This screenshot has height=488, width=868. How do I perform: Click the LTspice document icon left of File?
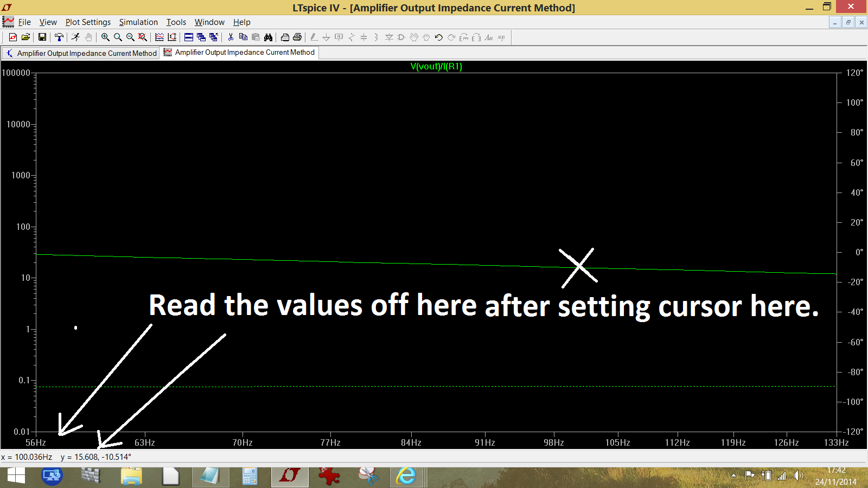[8, 22]
